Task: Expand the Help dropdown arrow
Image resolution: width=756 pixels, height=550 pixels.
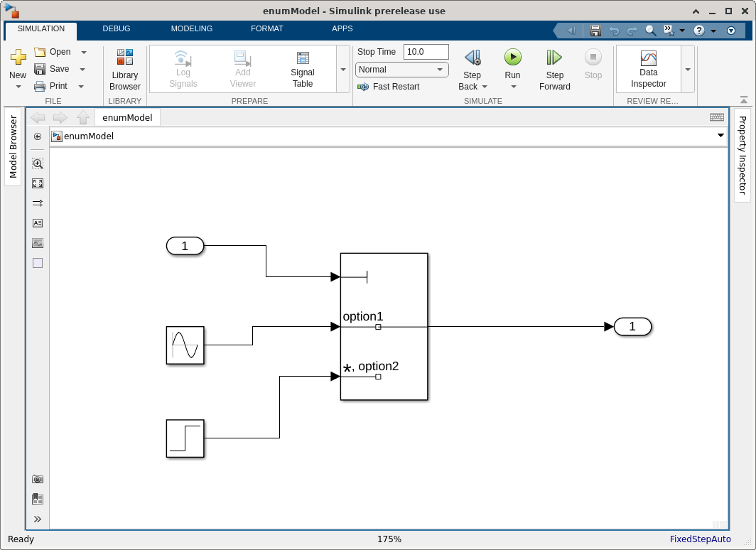Action: 713,31
